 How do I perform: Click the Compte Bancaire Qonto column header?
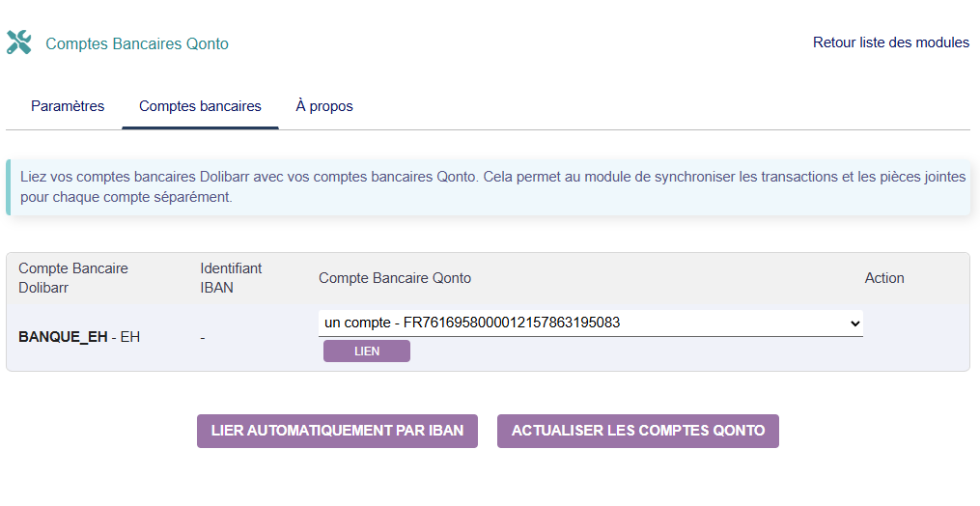tap(395, 278)
